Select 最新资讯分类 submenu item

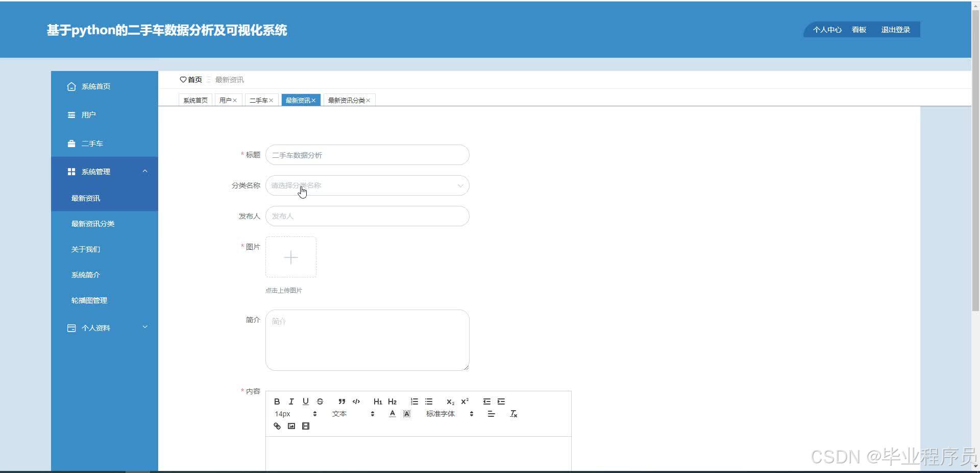(x=105, y=224)
